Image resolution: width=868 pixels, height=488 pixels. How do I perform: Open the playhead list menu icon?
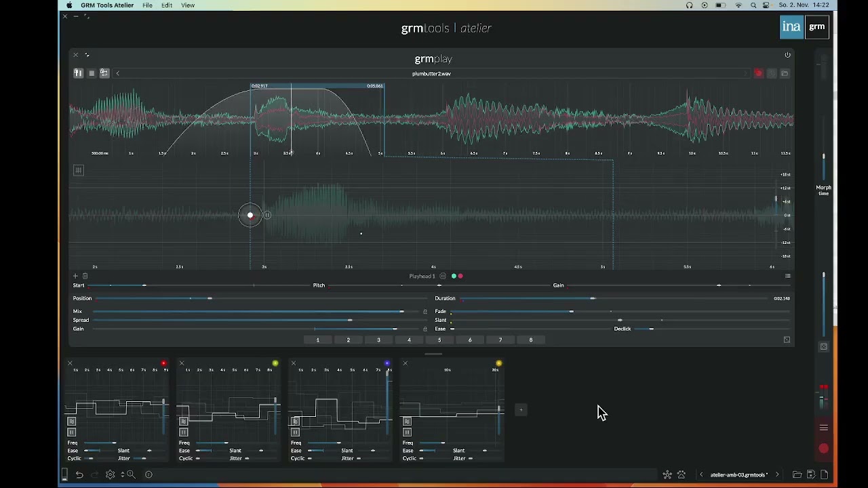[787, 276]
